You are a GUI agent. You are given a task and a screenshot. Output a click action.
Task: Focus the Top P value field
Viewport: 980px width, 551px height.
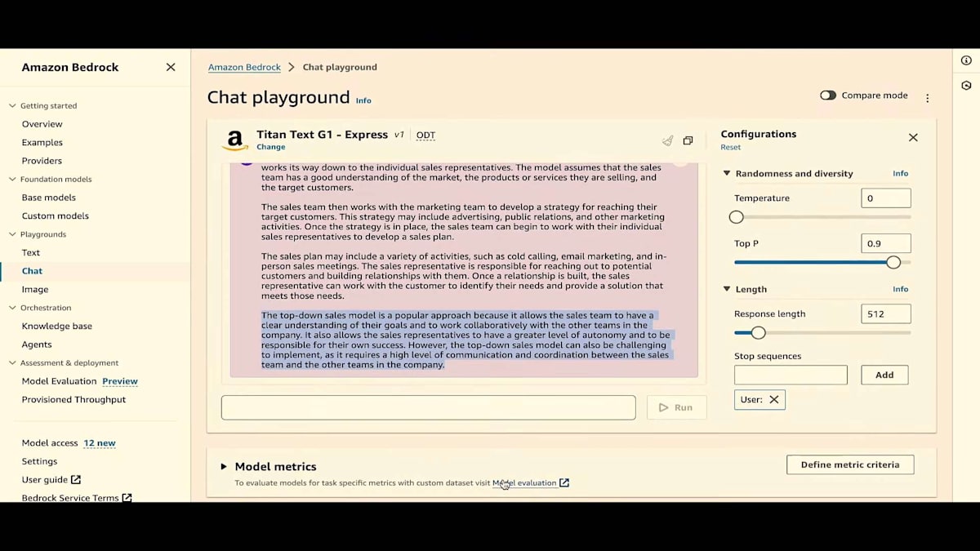[886, 243]
